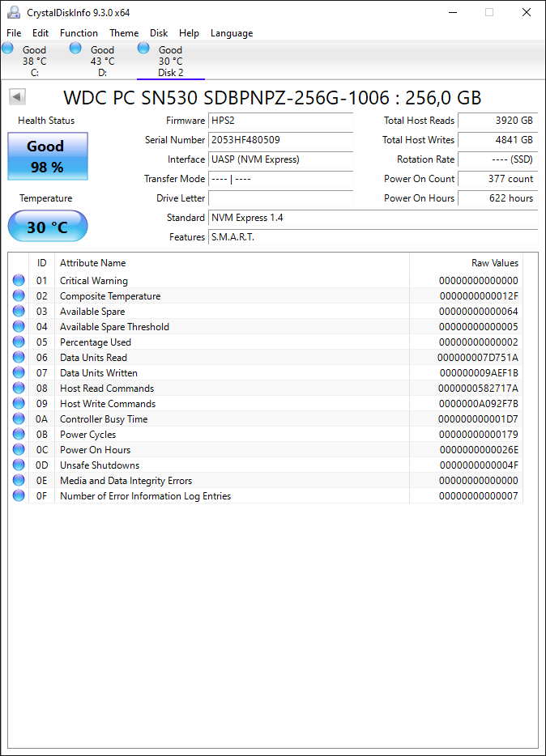This screenshot has height=756, width=546.
Task: Click Power On Count value 377 count
Action: 497,179
